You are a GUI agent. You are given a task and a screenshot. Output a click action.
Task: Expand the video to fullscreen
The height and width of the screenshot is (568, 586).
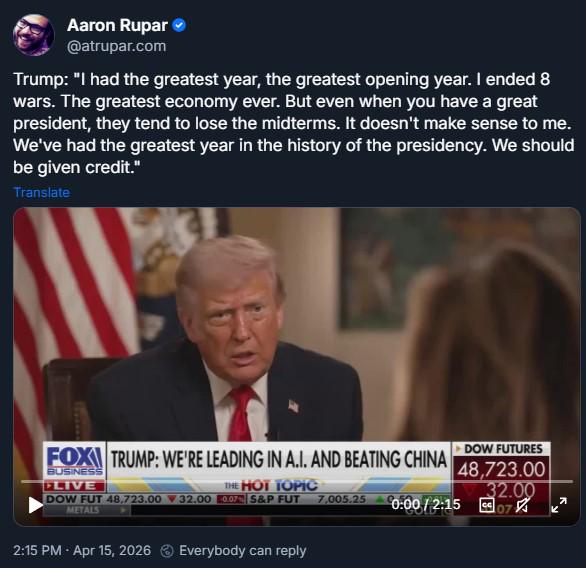click(559, 505)
